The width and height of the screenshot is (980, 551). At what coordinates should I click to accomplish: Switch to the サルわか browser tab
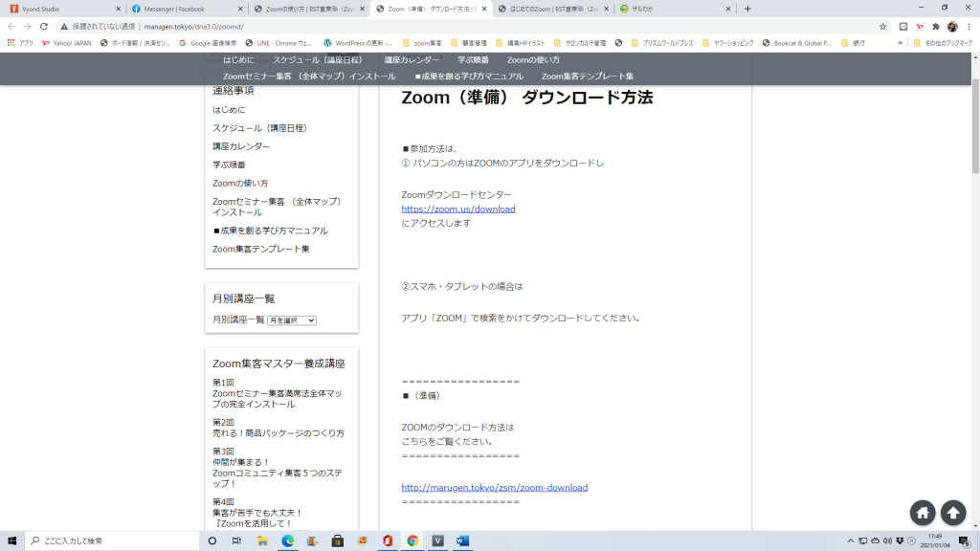point(675,9)
